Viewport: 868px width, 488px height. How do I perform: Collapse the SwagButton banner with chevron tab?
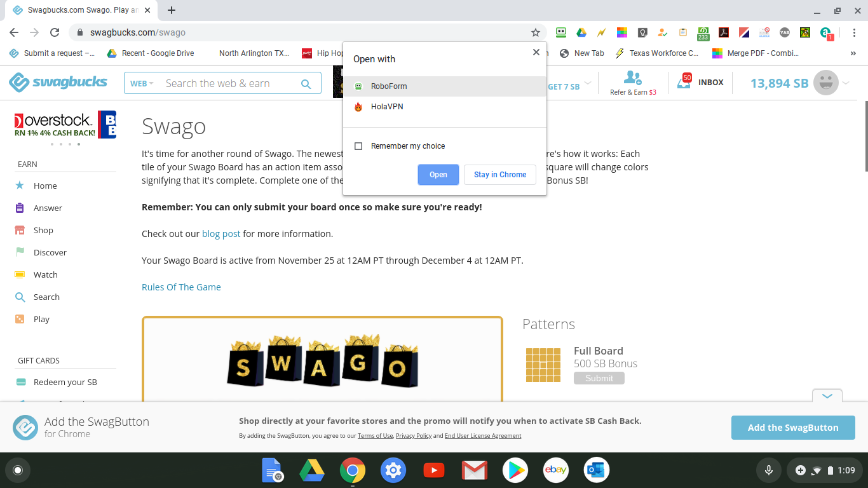827,395
